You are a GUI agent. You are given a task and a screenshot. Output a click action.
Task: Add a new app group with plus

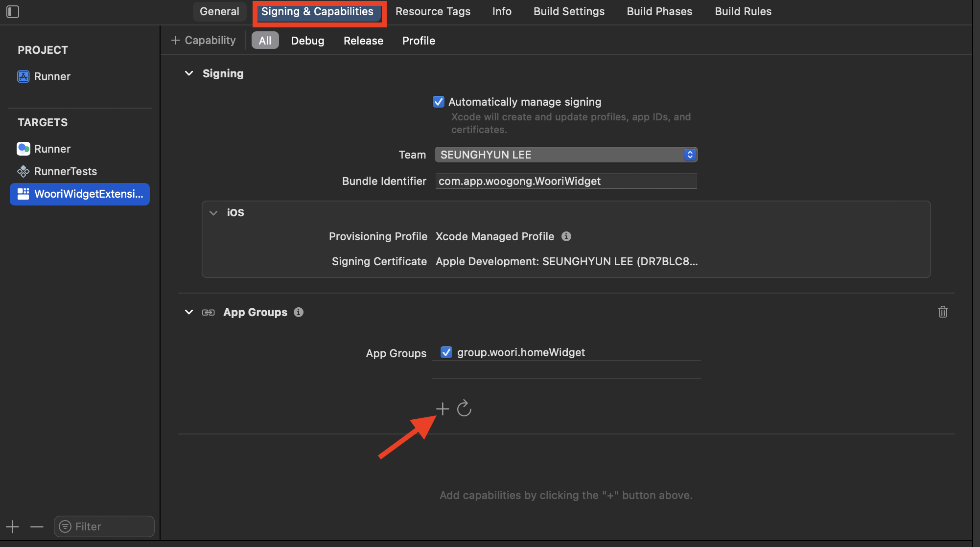pyautogui.click(x=443, y=409)
